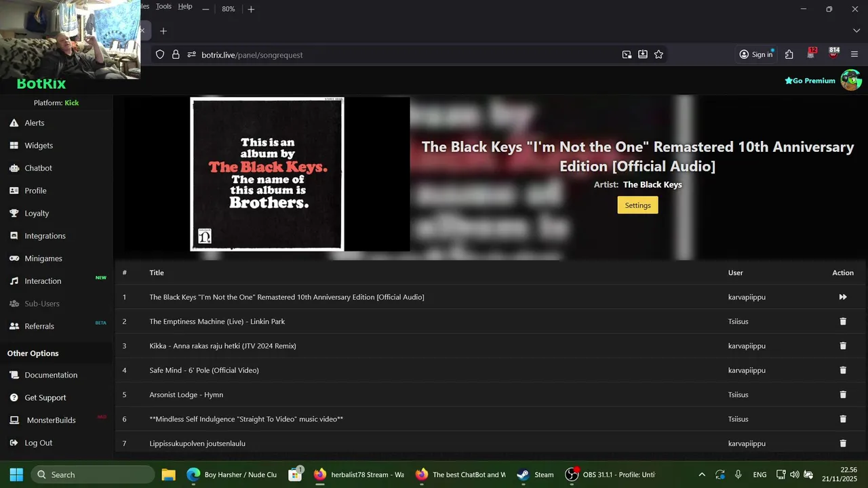The width and height of the screenshot is (868, 488).
Task: Select 'The Emptiness Machine (Live) - Linkin Park' row
Action: click(x=490, y=321)
